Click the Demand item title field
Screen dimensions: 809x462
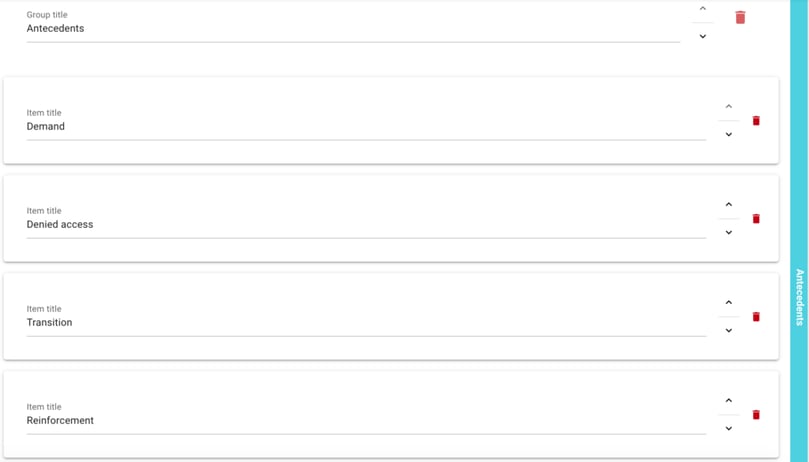[365, 127]
